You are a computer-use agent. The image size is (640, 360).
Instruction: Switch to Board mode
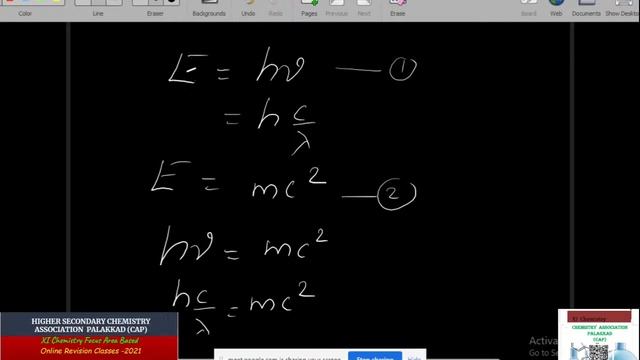click(529, 7)
